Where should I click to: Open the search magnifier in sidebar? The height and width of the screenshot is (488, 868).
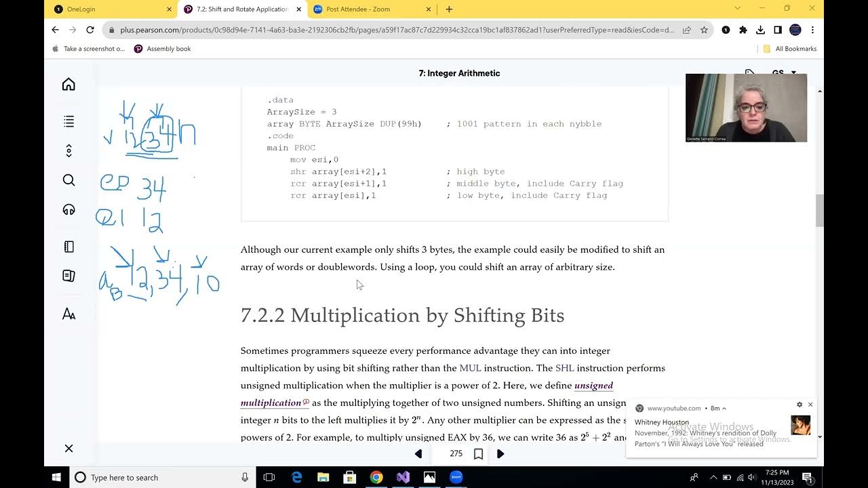point(68,180)
